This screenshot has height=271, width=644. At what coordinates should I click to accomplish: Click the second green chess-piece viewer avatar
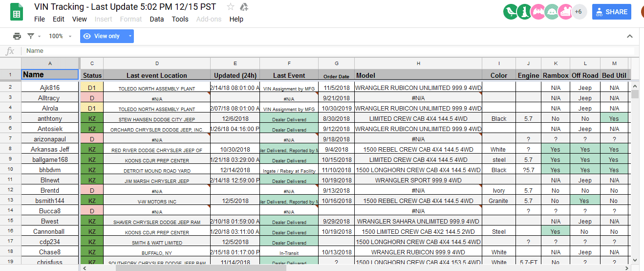tap(524, 12)
